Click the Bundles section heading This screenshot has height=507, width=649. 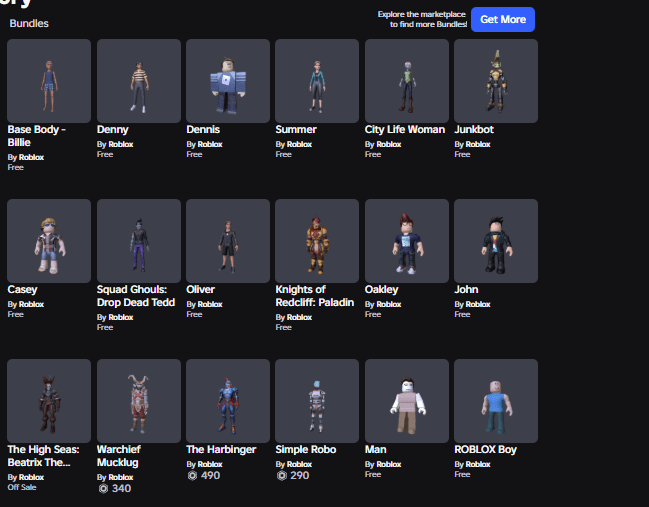tap(29, 24)
